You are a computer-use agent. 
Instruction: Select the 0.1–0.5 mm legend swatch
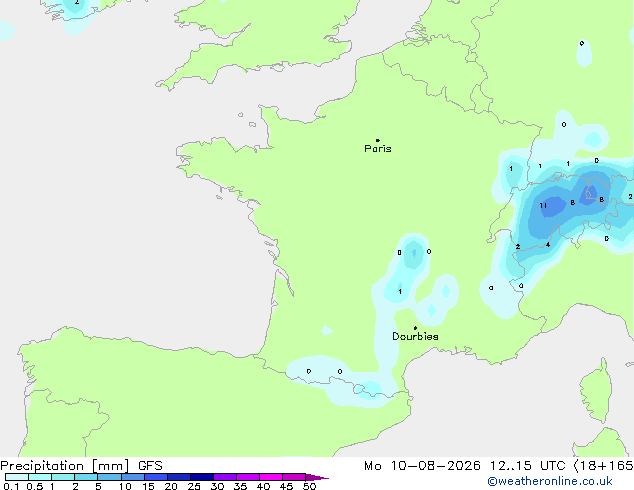coord(17,477)
